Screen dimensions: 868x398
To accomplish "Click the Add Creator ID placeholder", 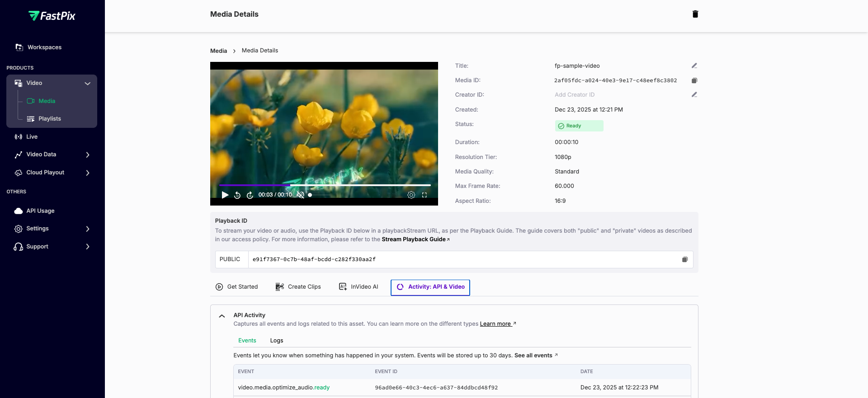I will 575,95.
